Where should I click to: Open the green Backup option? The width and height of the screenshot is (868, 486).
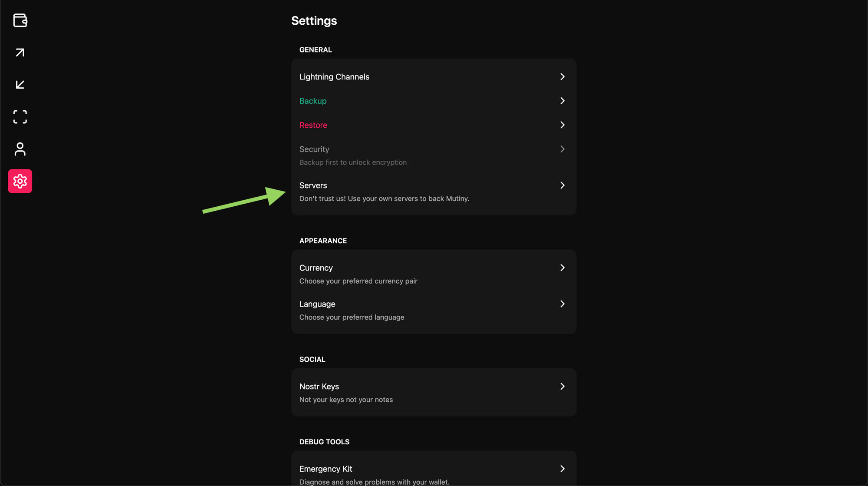coord(313,101)
